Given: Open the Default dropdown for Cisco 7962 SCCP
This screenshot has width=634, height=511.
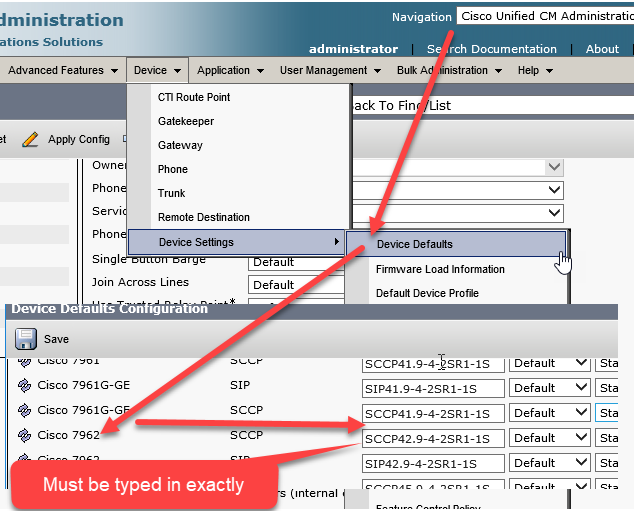Looking at the screenshot, I should coord(549,438).
